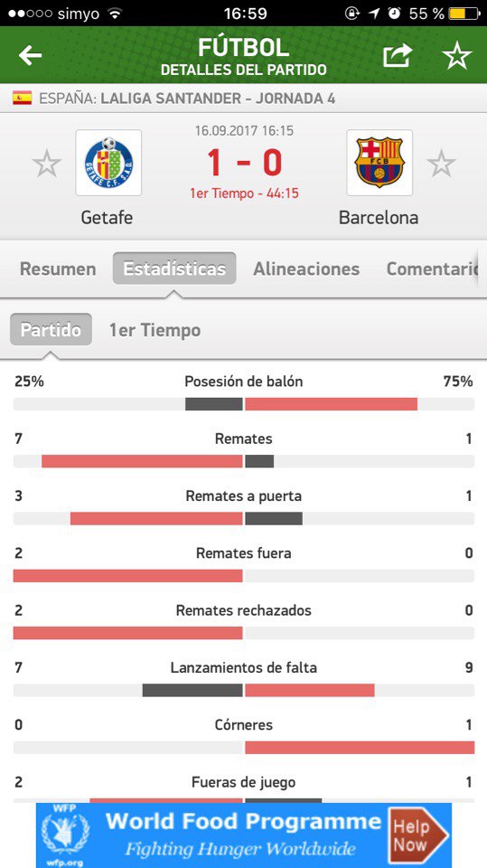Open the share icon in the header
The image size is (487, 868).
(x=398, y=55)
